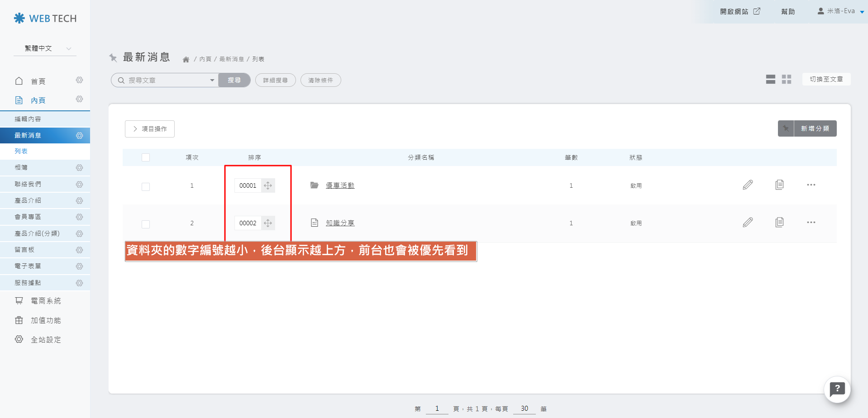Open the 繁體中文 language dropdown
The height and width of the screenshot is (418, 868).
point(45,48)
